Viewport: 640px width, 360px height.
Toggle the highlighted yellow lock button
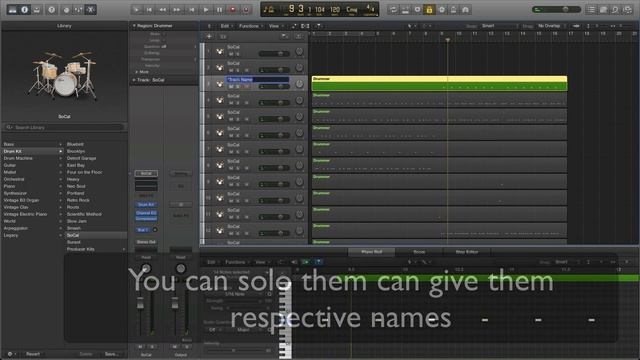429,9
